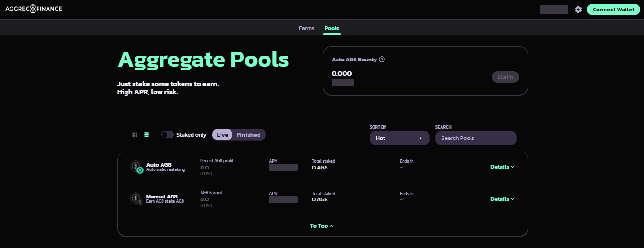Viewport: 644px width, 248px height.
Task: Switch to card grid view icon
Action: coord(135,135)
